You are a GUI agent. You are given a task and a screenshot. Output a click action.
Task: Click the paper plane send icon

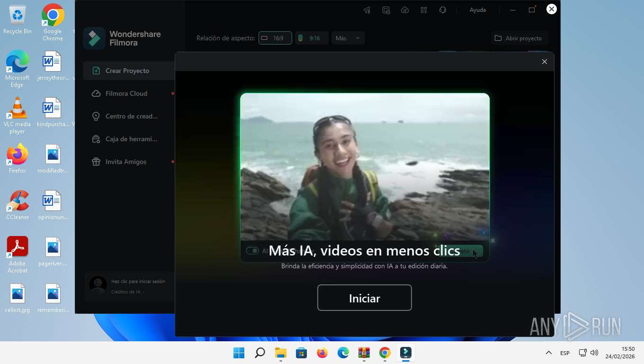(367, 10)
